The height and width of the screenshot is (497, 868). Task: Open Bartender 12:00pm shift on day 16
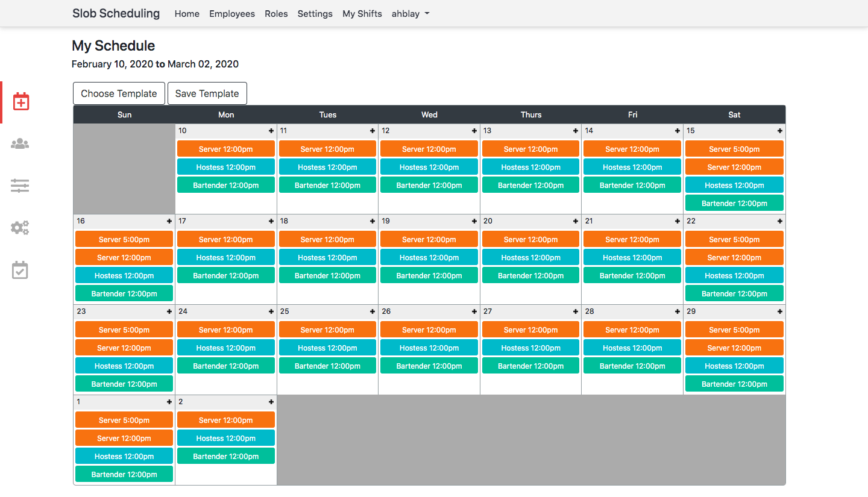pyautogui.click(x=124, y=293)
